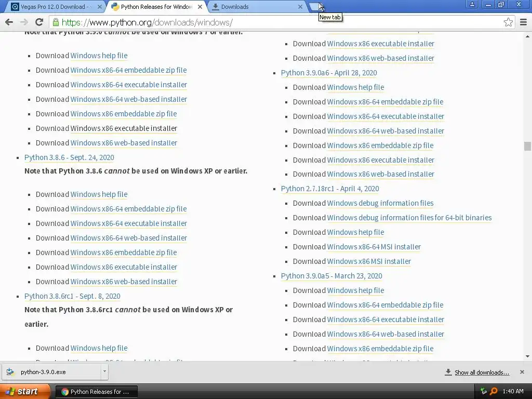
Task: Click x86-64 embeddable zip file under Python 3.9.0a5
Action: (x=385, y=305)
